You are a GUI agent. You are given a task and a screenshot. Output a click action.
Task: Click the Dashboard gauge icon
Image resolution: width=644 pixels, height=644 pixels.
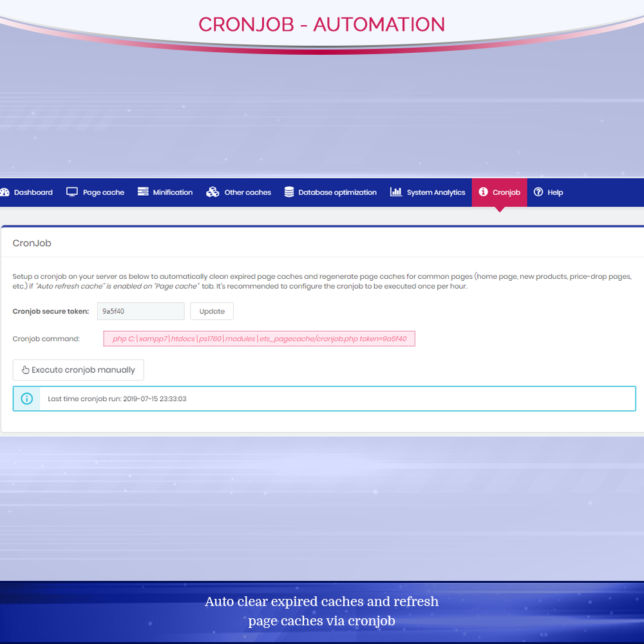(5, 192)
